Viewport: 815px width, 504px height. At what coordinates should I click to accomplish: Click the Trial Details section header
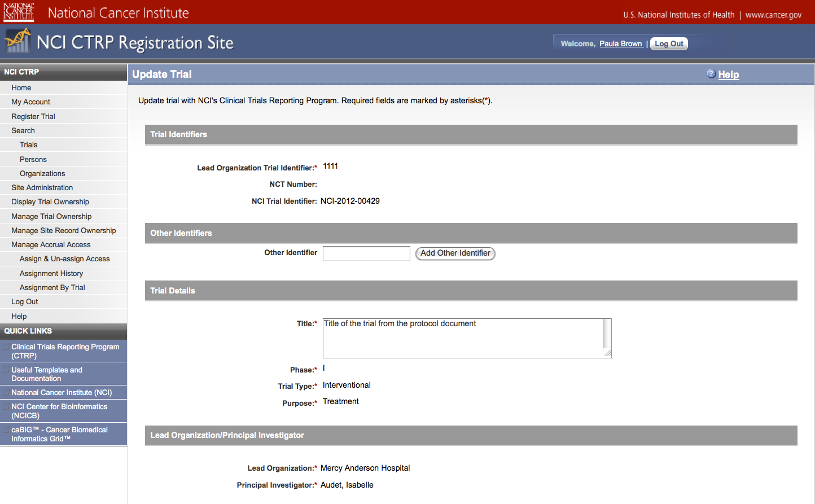pos(471,291)
